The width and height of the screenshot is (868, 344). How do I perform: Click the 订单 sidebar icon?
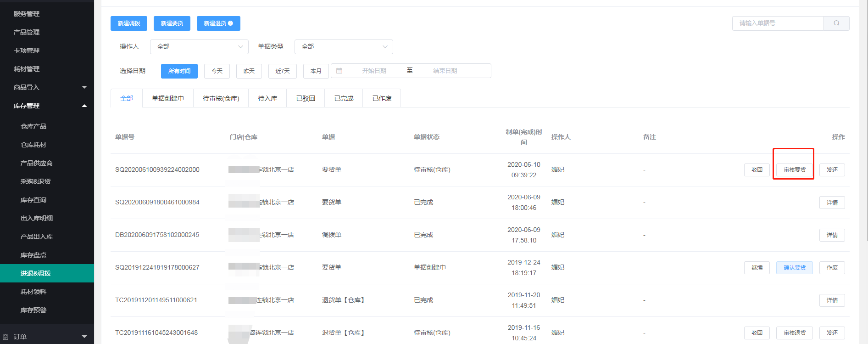6,337
